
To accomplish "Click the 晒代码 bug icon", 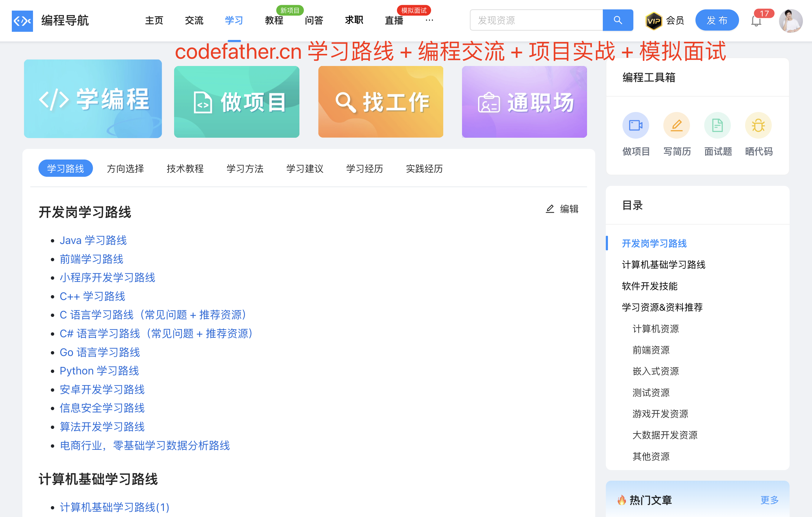I will coord(758,125).
